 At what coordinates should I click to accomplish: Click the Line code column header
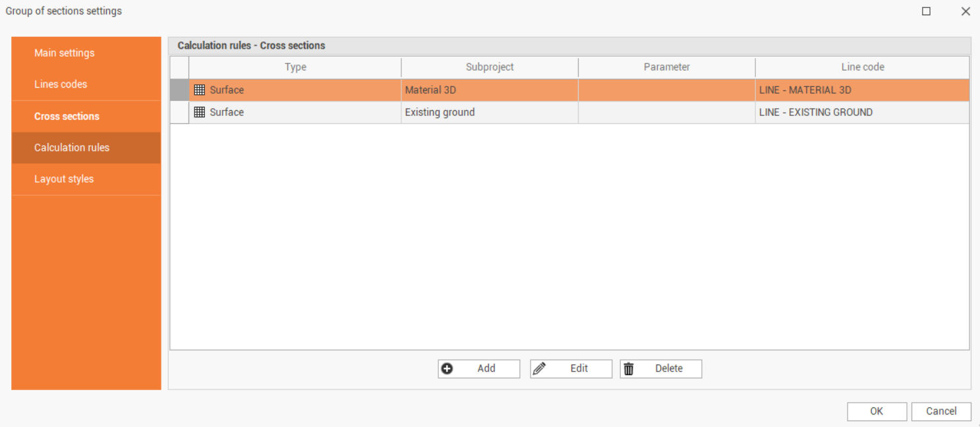click(862, 67)
